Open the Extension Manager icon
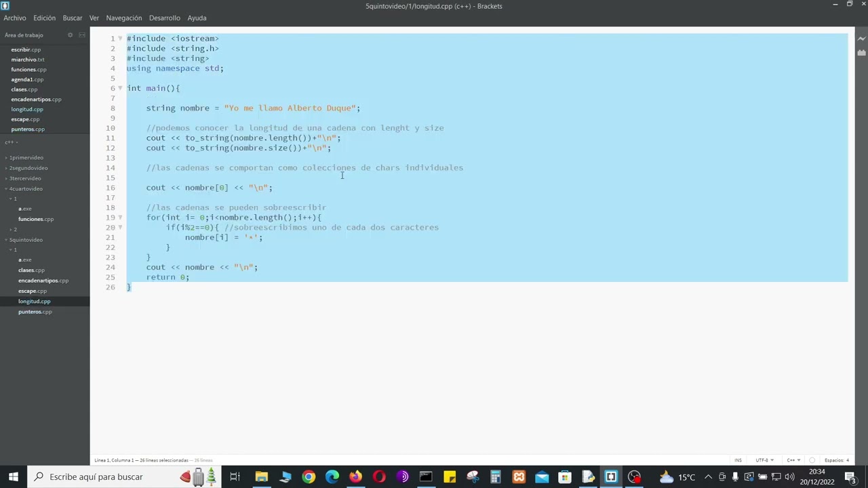This screenshot has height=488, width=868. [861, 52]
